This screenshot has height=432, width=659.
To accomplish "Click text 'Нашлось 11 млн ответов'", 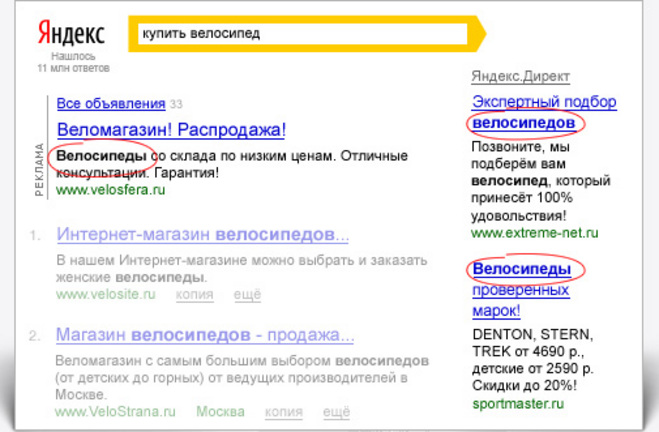I will coord(74,62).
